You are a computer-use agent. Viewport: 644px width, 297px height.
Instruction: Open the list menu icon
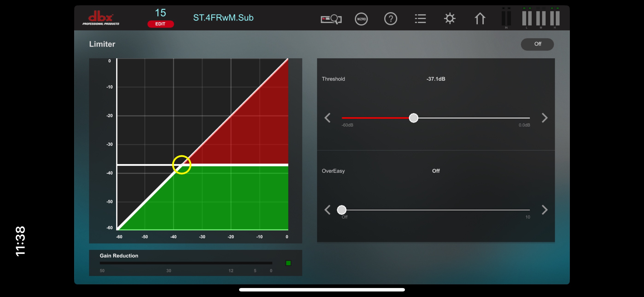420,19
